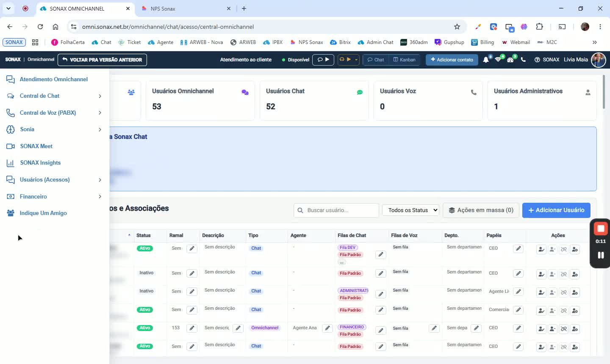Click the Adicionar Usuário button
The image size is (610, 364).
[556, 210]
